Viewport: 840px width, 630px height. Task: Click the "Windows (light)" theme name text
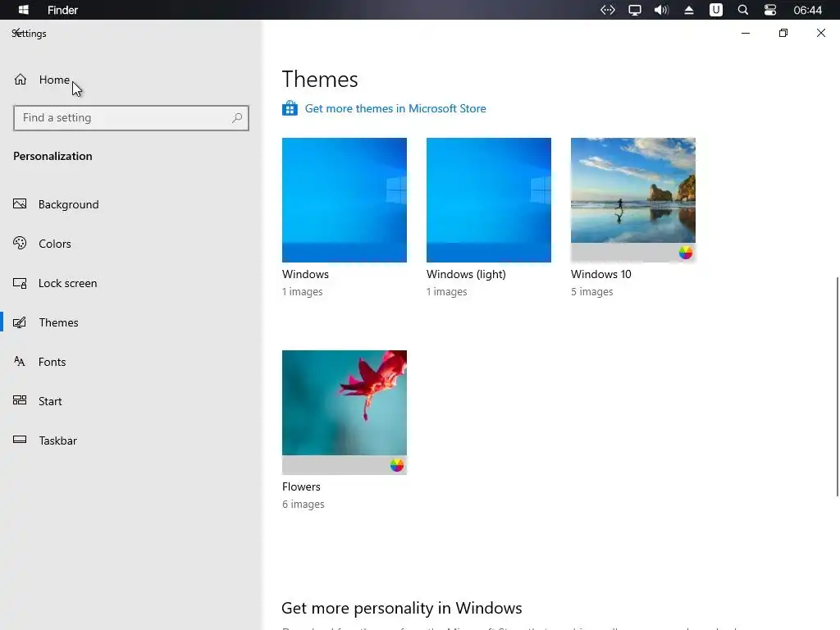click(466, 274)
